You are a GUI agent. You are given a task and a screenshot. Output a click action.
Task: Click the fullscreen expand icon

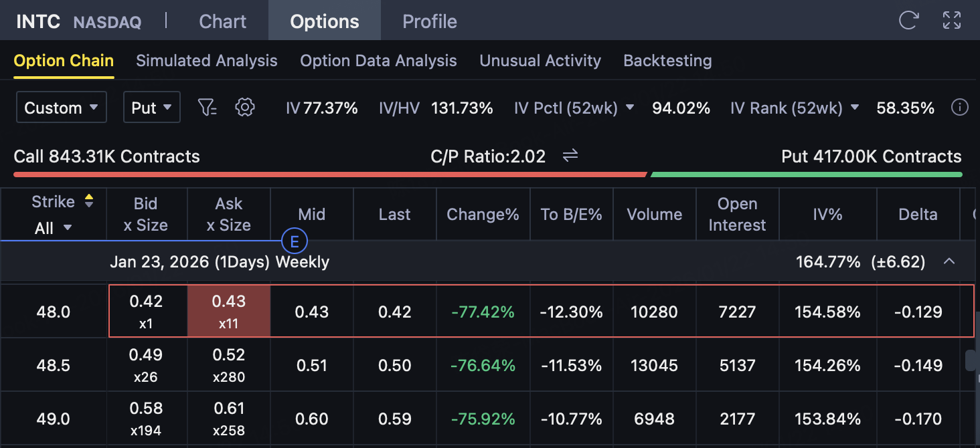(951, 21)
